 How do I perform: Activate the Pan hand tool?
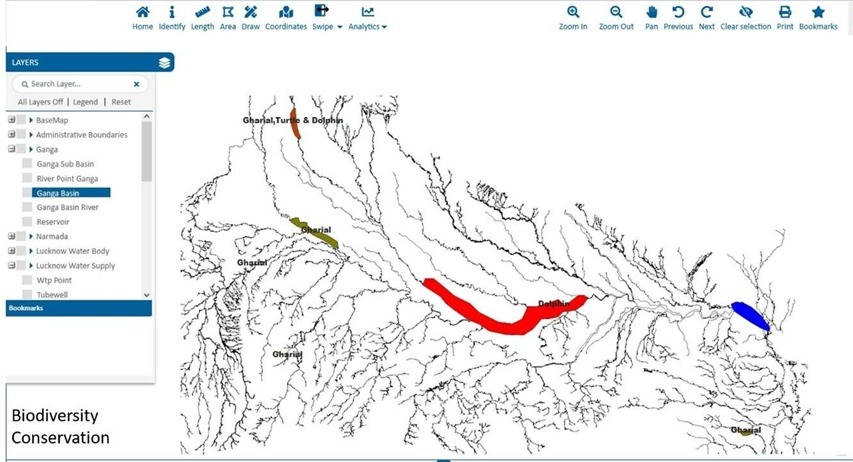click(651, 13)
